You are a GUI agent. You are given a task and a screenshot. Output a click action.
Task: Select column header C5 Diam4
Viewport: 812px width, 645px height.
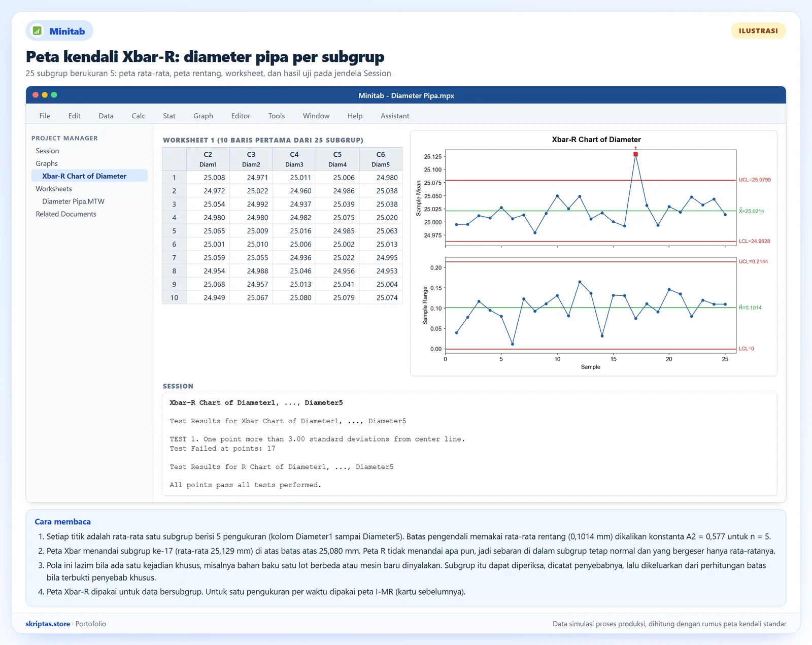click(x=337, y=159)
